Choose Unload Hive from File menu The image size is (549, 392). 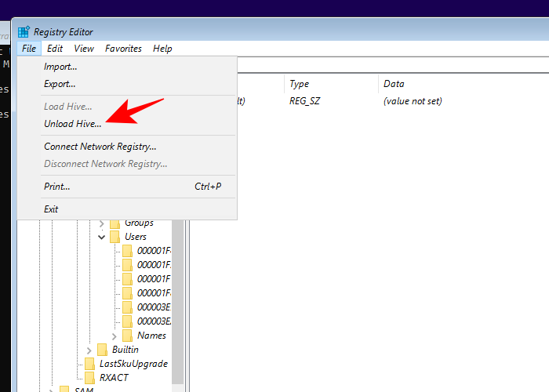pos(72,124)
